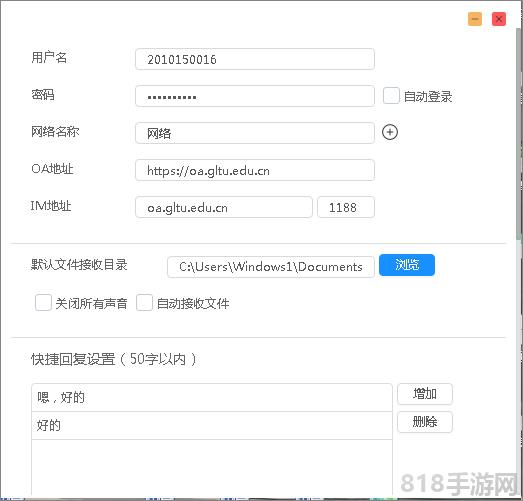
Task: Click the vertical scrollbar on right edge
Action: click(519, 133)
